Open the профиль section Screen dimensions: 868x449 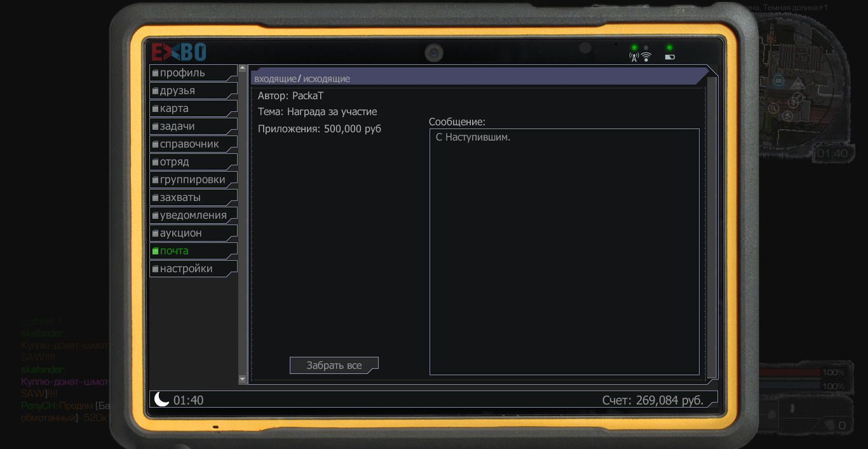(193, 73)
